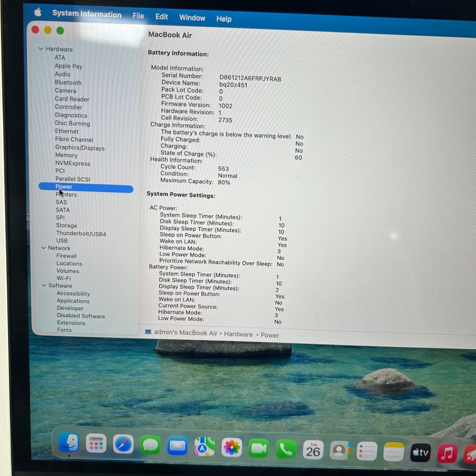
Task: Minimize the window with the yellow button
Action: (48, 30)
